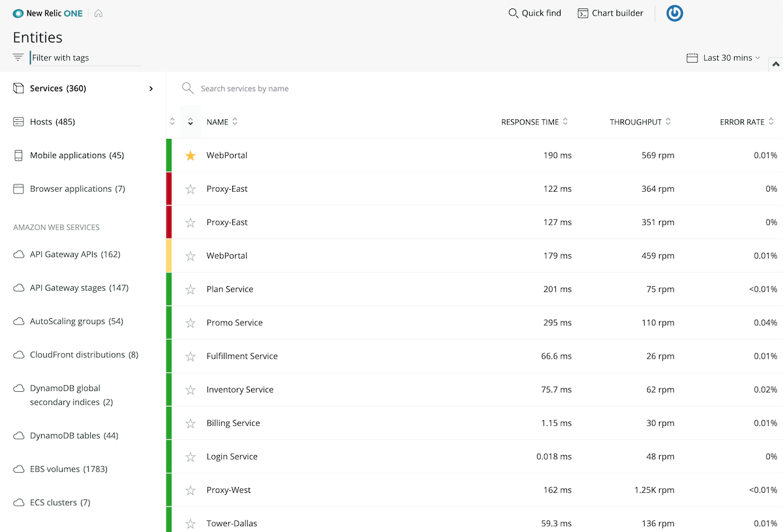The width and height of the screenshot is (783, 532).
Task: Sort the table by RESPONSE TIME
Action: pyautogui.click(x=534, y=122)
